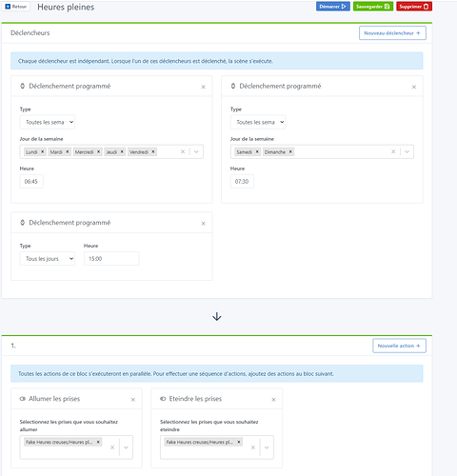Remove plug tag in Eteindre les prises
The image size is (457, 476).
(x=239, y=442)
